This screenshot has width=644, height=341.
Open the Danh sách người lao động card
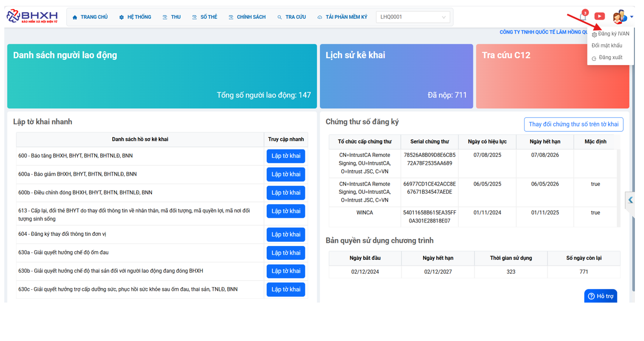(162, 76)
